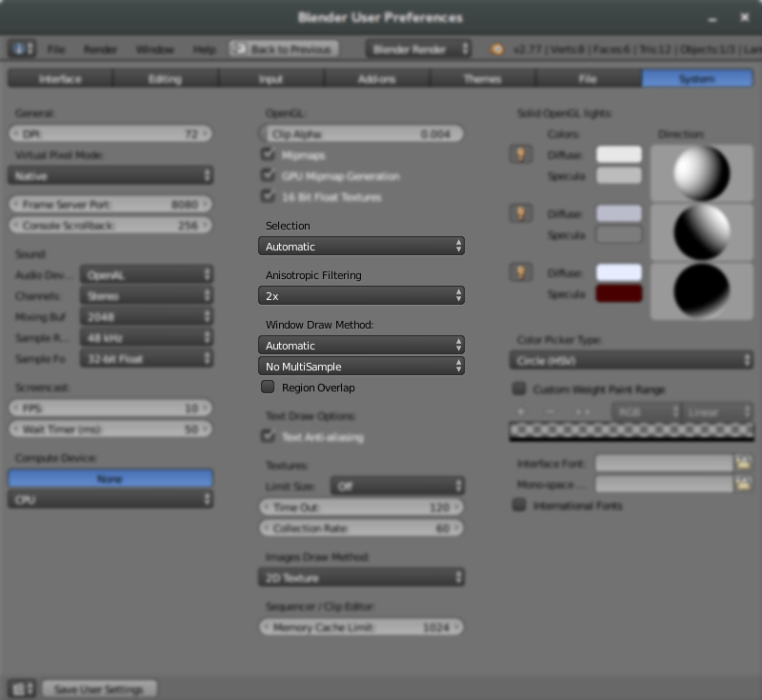The width and height of the screenshot is (762, 700).
Task: Open the file browser icon for Interface Font
Action: point(744,463)
